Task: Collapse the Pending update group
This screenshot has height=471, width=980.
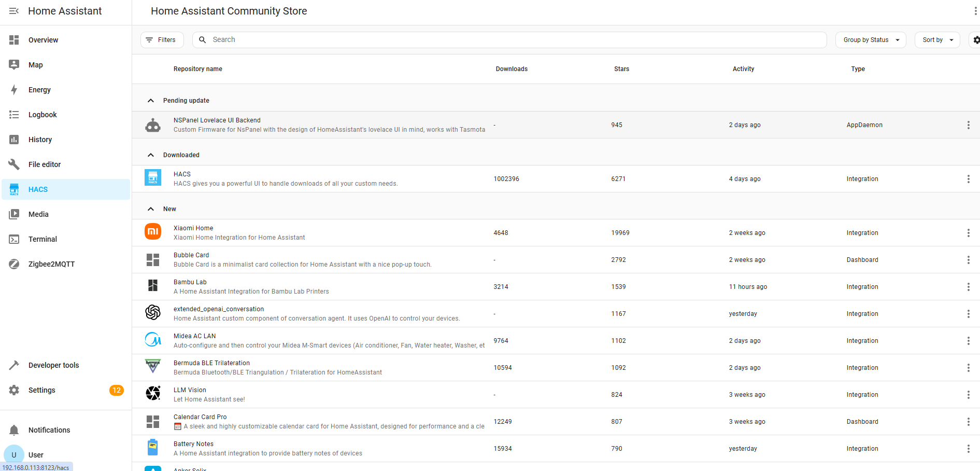Action: point(151,101)
